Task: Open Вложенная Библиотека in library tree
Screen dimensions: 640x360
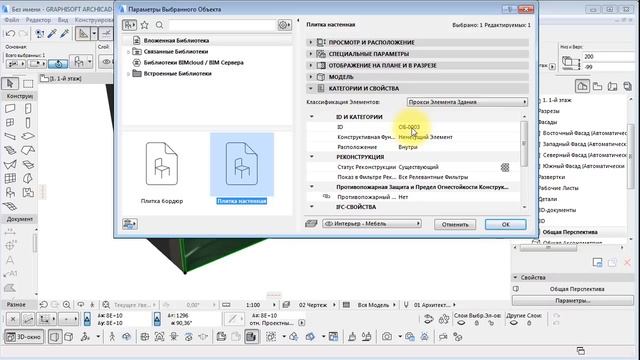Action: coord(176,40)
